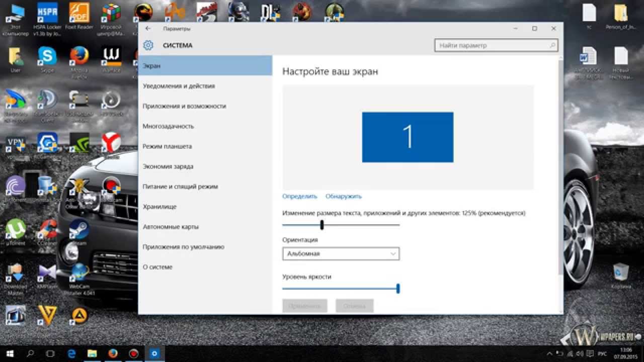Click the settings gear icon beside Система
644x362 pixels.
coord(148,45)
